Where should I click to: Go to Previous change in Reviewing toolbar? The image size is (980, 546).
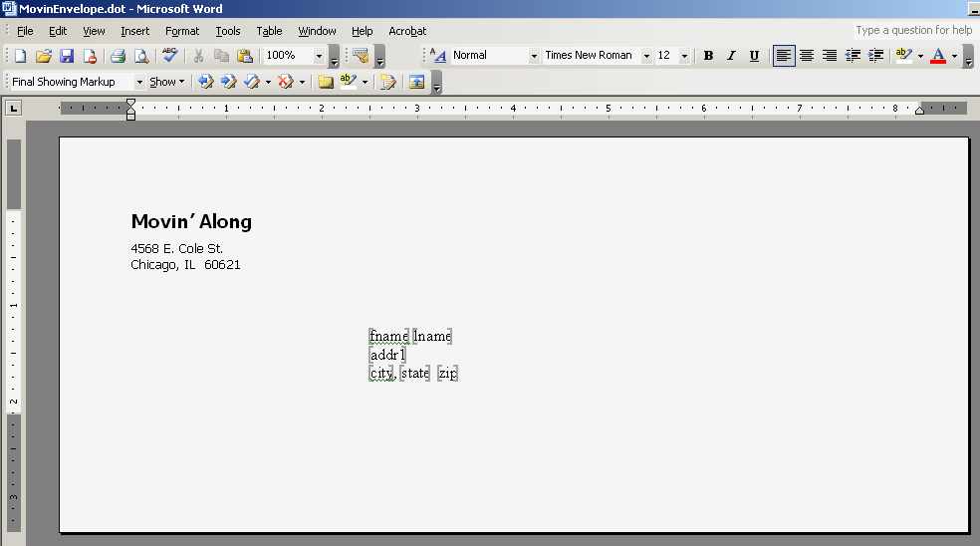click(x=205, y=82)
